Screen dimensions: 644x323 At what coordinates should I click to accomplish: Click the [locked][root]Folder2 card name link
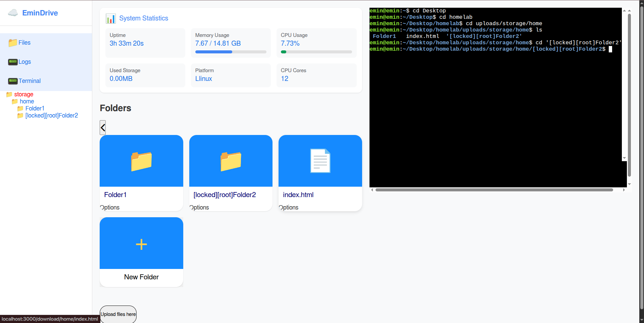(x=225, y=195)
